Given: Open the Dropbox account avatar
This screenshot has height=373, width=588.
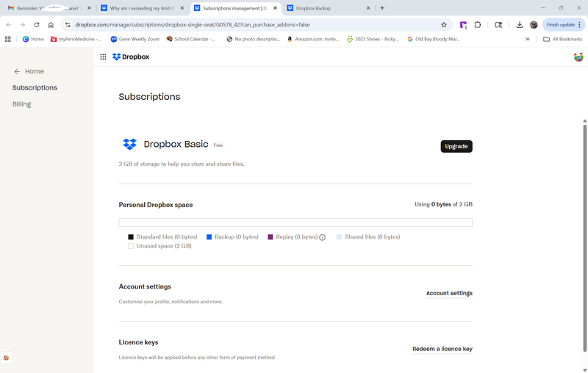Looking at the screenshot, I should [x=578, y=57].
